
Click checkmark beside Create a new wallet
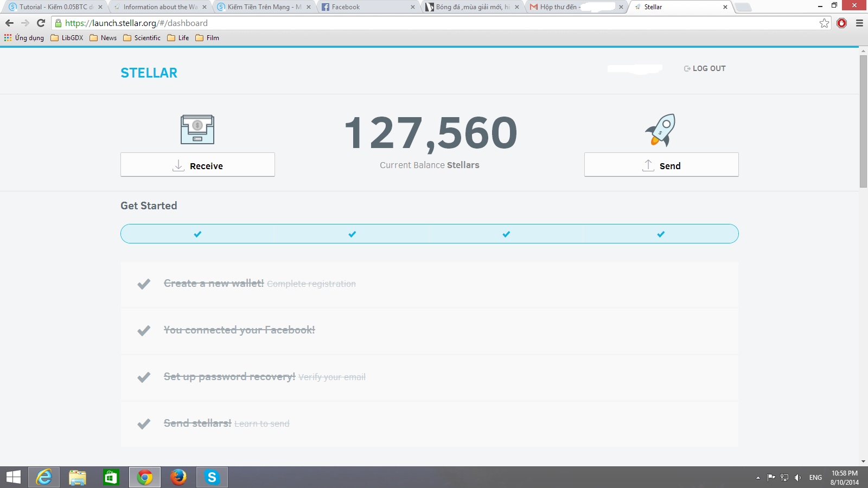coord(144,284)
